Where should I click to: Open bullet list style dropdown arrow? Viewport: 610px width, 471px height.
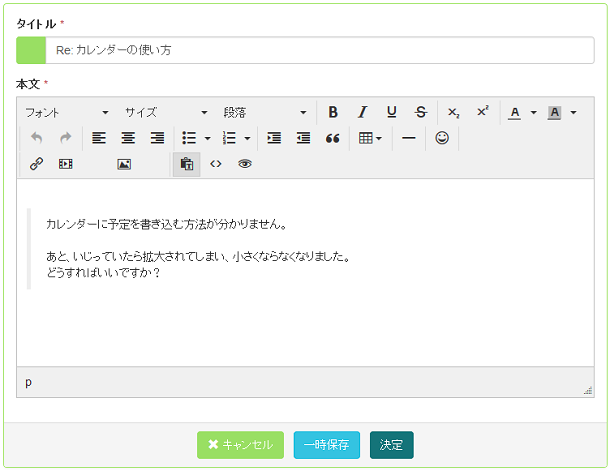click(207, 138)
